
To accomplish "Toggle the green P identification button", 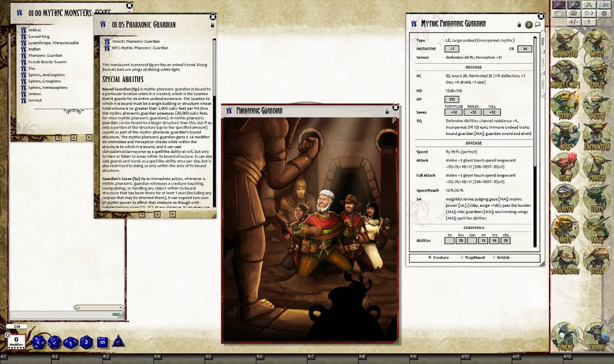I will click(x=528, y=24).
